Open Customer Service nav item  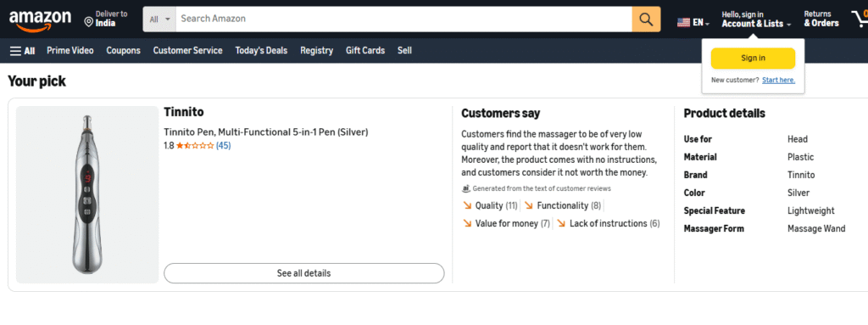187,50
